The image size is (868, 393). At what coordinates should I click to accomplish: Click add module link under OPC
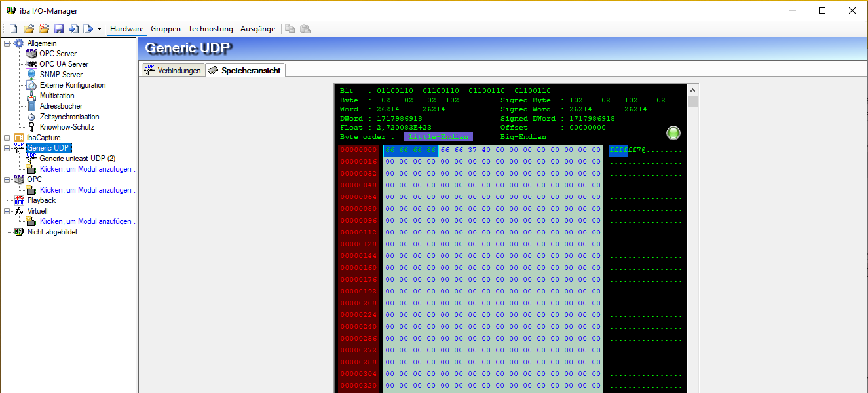tap(87, 190)
